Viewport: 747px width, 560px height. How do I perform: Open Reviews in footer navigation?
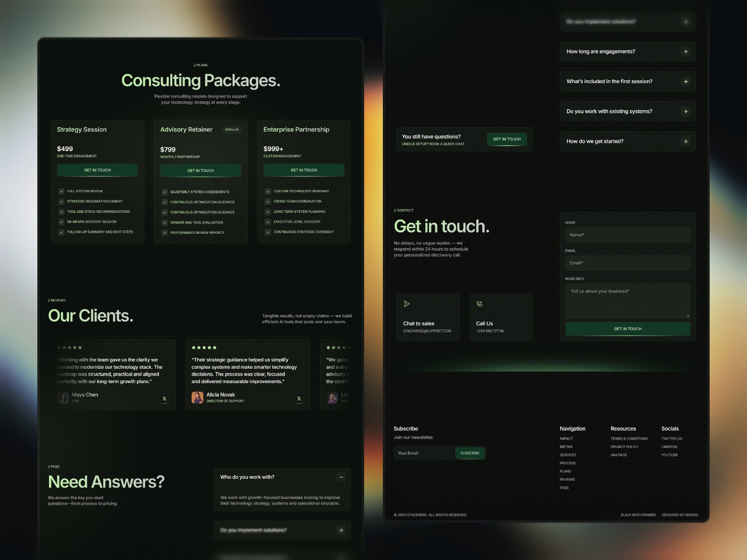[x=567, y=480]
